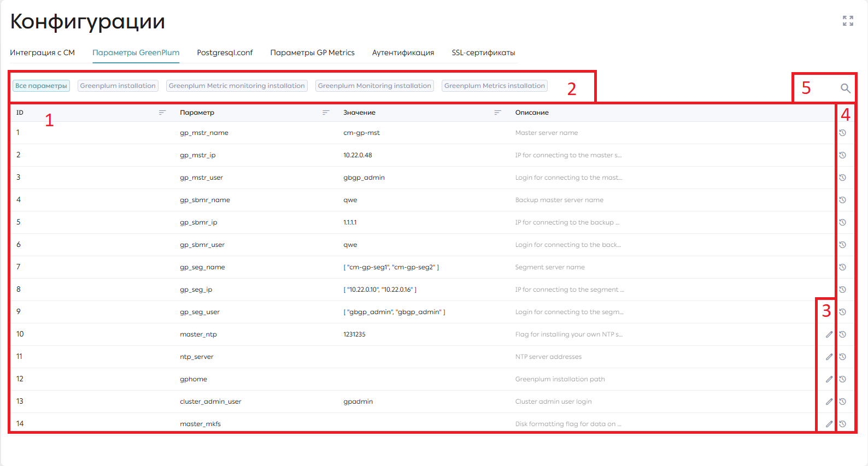The width and height of the screenshot is (868, 466).
Task: Open history for gp_seg_name row
Action: [843, 267]
